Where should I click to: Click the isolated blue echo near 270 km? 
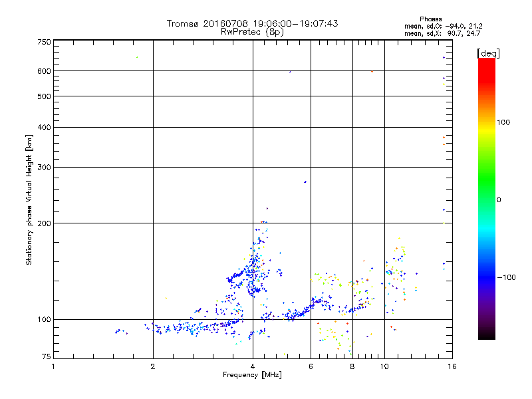point(305,182)
